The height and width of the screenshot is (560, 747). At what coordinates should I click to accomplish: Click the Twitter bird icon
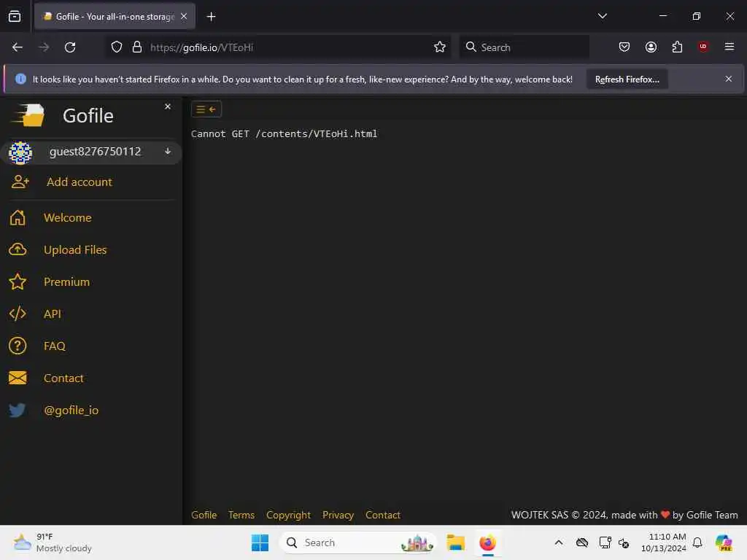coord(18,410)
